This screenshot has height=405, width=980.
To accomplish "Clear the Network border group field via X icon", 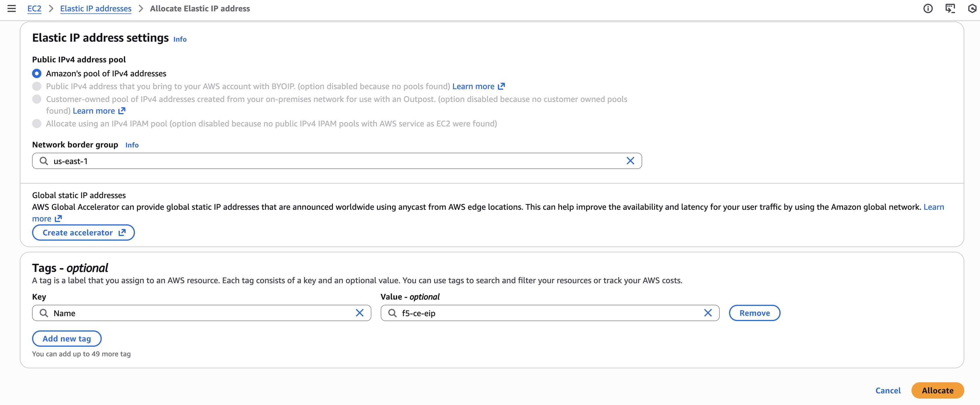I will tap(630, 161).
